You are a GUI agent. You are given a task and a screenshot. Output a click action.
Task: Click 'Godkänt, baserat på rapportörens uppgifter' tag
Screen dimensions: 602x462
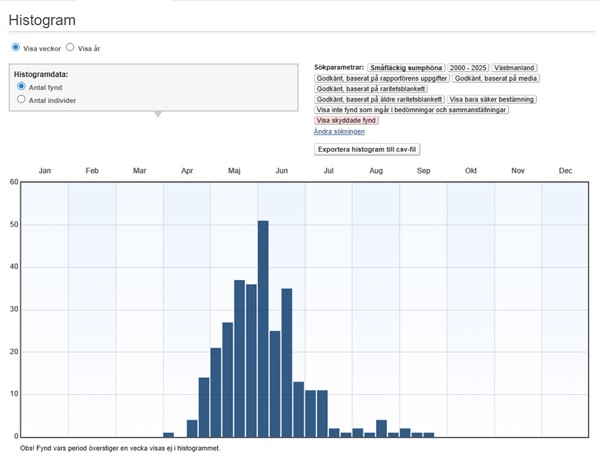click(381, 78)
